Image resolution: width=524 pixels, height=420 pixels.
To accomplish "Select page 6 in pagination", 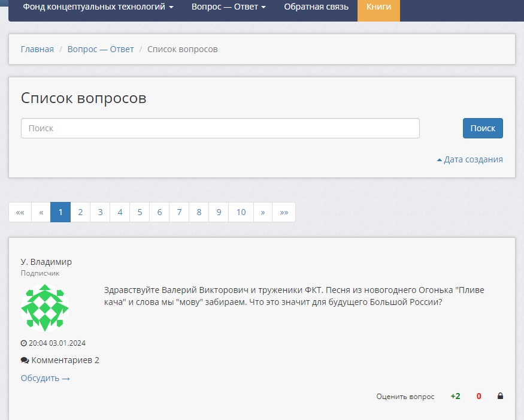I will (x=159, y=212).
